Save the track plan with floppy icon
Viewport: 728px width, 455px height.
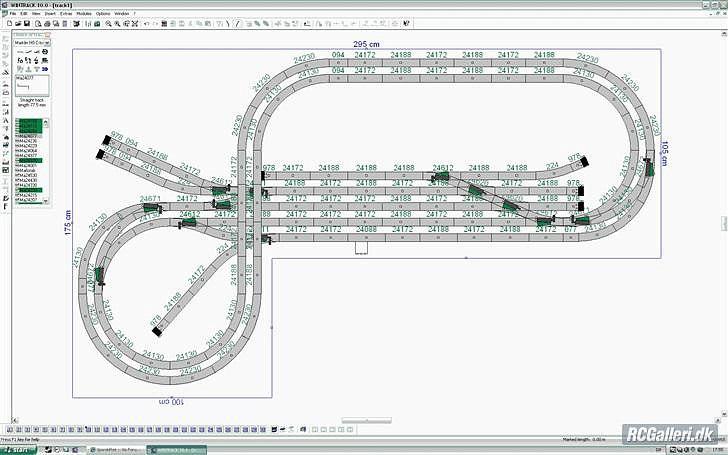[28, 23]
